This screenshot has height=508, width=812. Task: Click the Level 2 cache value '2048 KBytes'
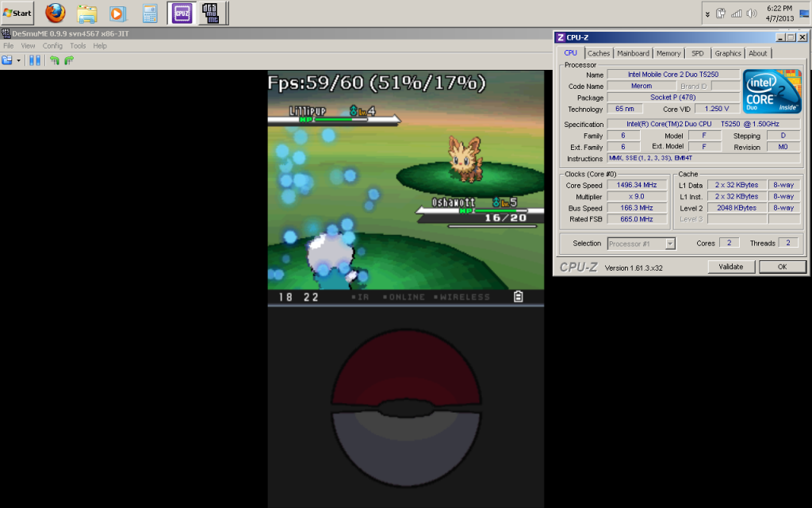[737, 208]
